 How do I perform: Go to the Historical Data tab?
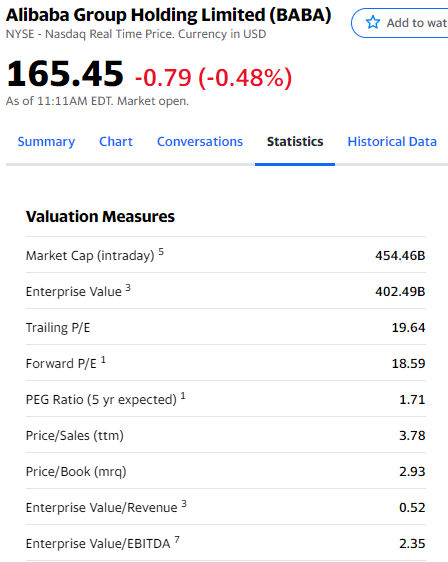[392, 142]
